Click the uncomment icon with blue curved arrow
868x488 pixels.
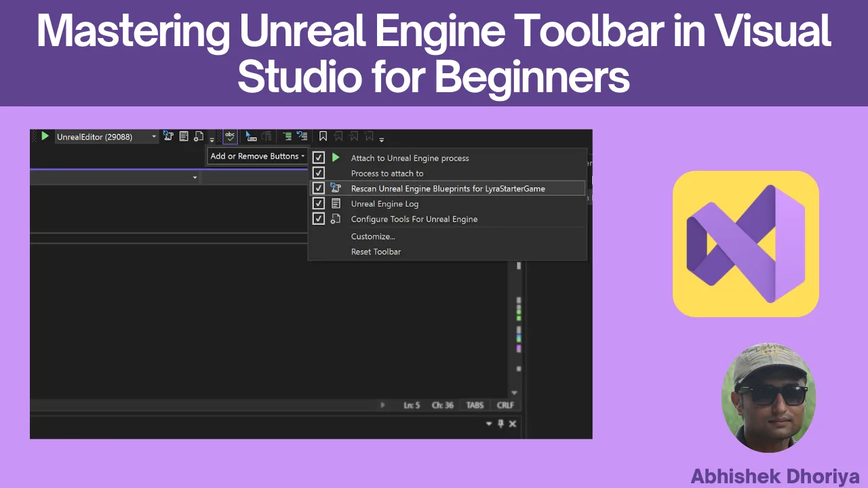pos(302,136)
